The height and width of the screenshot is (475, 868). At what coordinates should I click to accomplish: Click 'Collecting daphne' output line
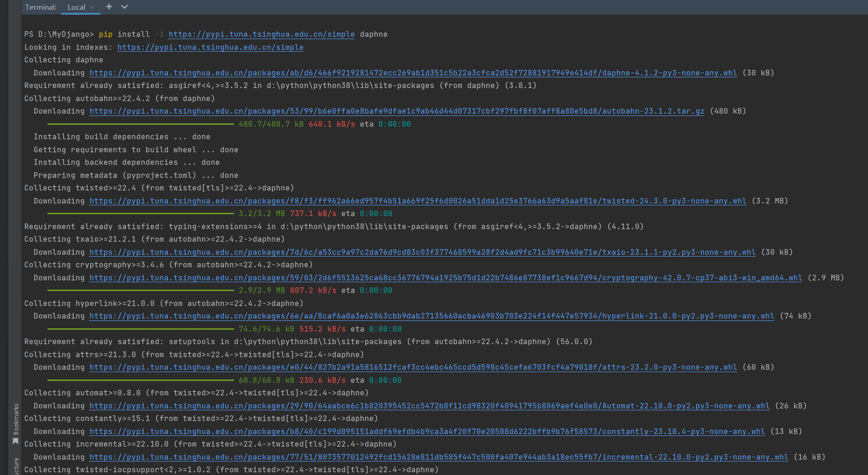pyautogui.click(x=64, y=60)
